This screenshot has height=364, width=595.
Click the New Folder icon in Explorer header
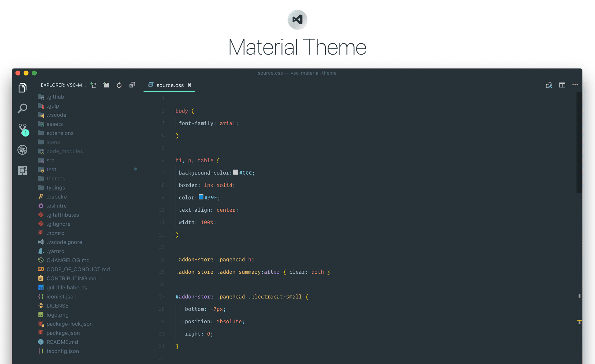(106, 85)
